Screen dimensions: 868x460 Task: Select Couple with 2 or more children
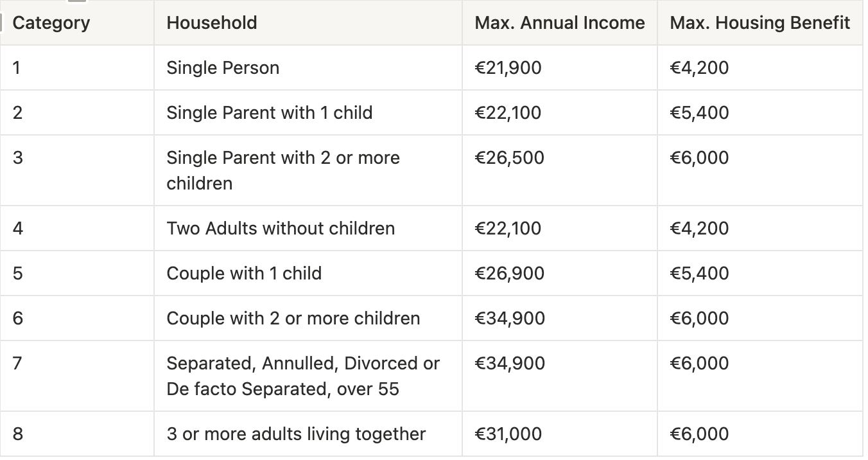click(x=308, y=318)
